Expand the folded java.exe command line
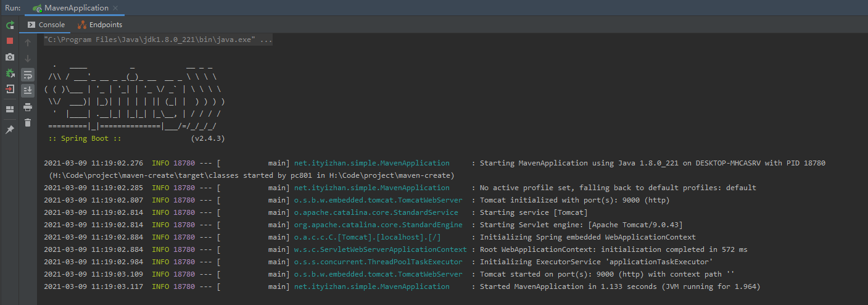Viewport: 868px width, 305px height. tap(158, 40)
